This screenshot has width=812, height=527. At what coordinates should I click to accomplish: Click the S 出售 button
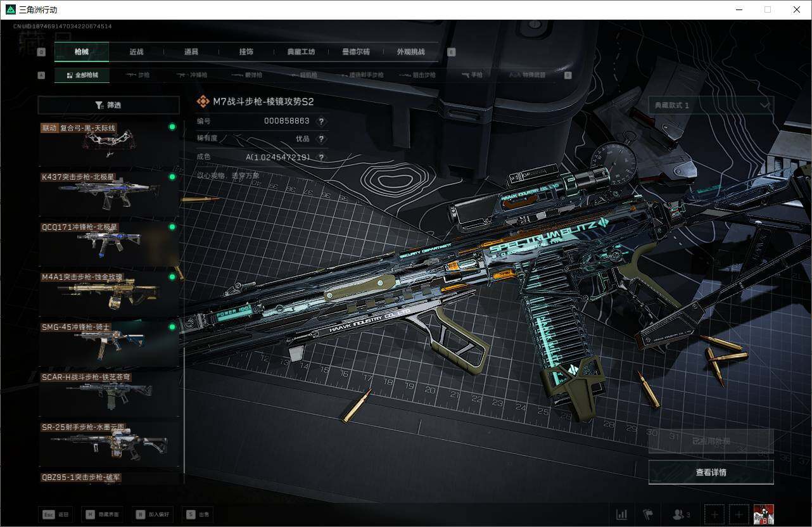tap(198, 514)
